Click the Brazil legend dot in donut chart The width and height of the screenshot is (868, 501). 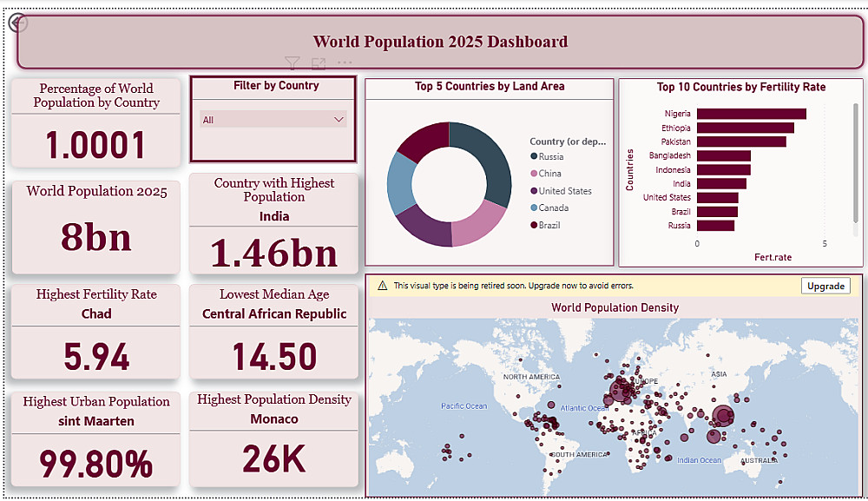click(534, 225)
